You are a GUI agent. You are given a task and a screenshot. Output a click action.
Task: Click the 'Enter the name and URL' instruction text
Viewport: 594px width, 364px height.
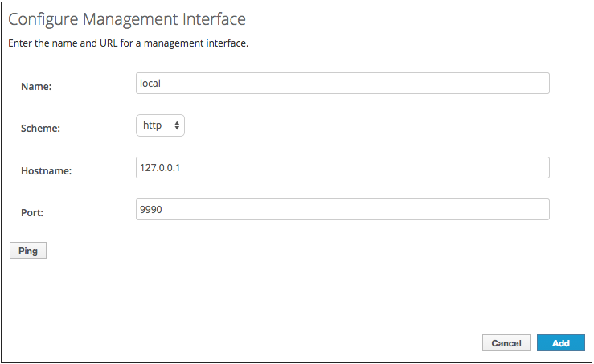tap(128, 43)
